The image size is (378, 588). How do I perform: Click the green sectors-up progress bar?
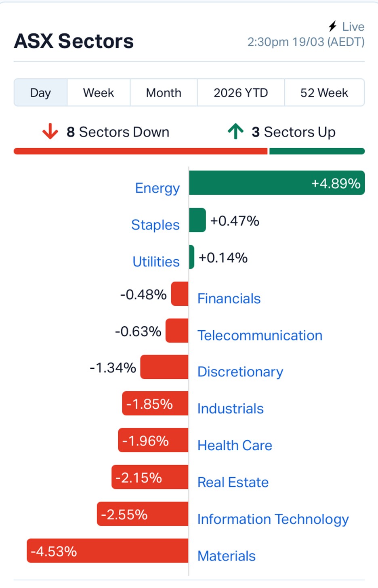pyautogui.click(x=317, y=151)
